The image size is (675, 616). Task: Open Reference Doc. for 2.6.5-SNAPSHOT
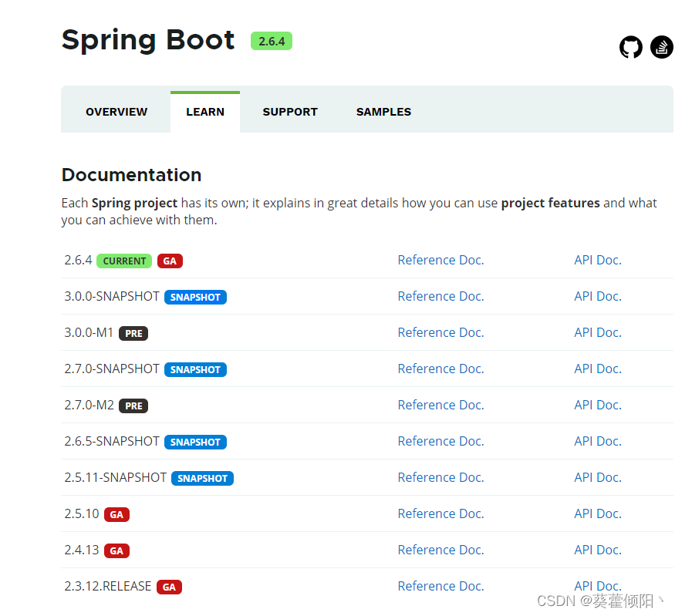pos(440,441)
